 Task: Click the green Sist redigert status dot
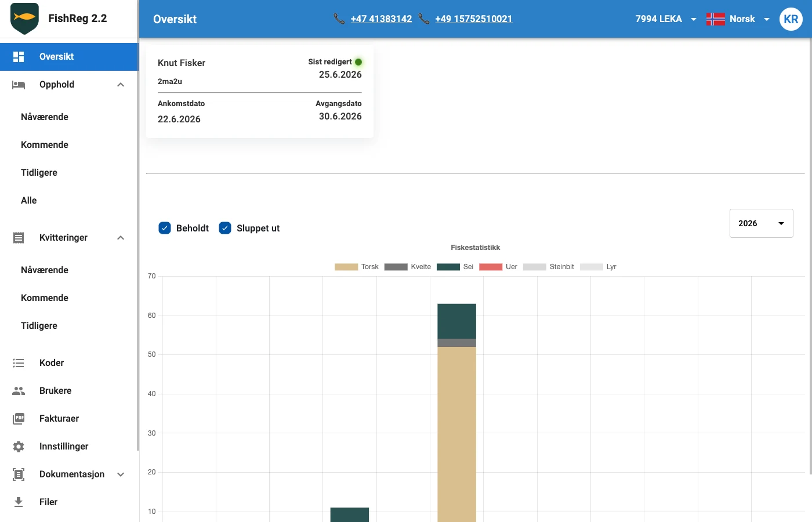point(358,62)
